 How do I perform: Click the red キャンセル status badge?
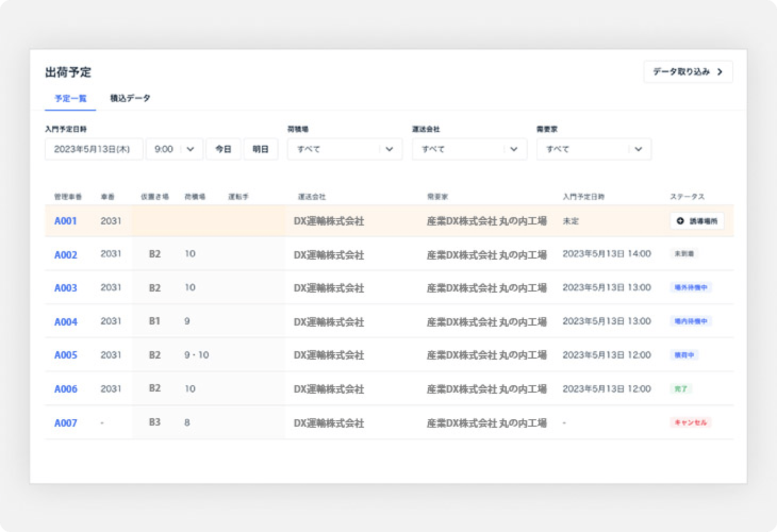click(690, 422)
